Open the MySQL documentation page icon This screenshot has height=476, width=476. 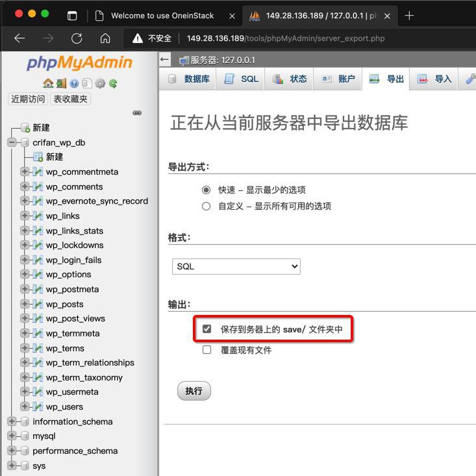(x=87, y=83)
